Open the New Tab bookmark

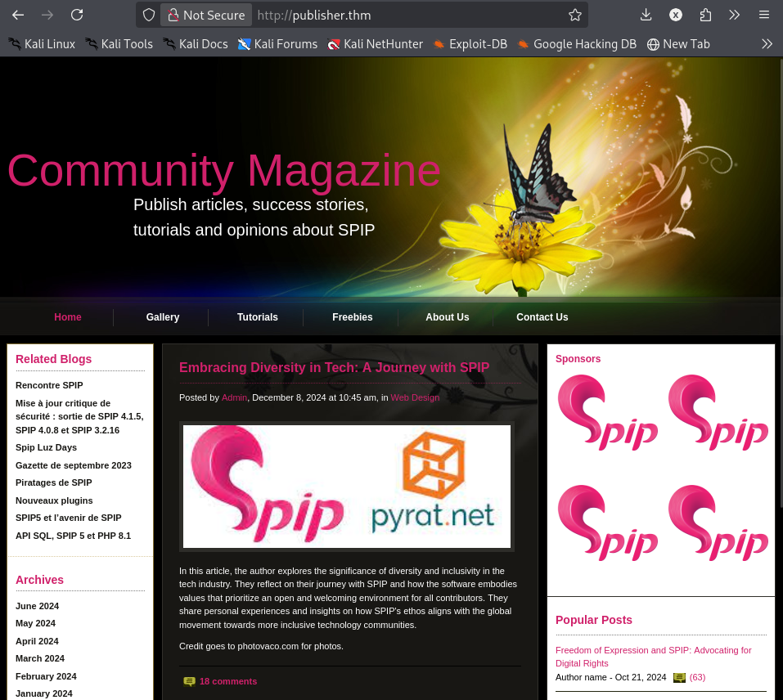pyautogui.click(x=678, y=44)
